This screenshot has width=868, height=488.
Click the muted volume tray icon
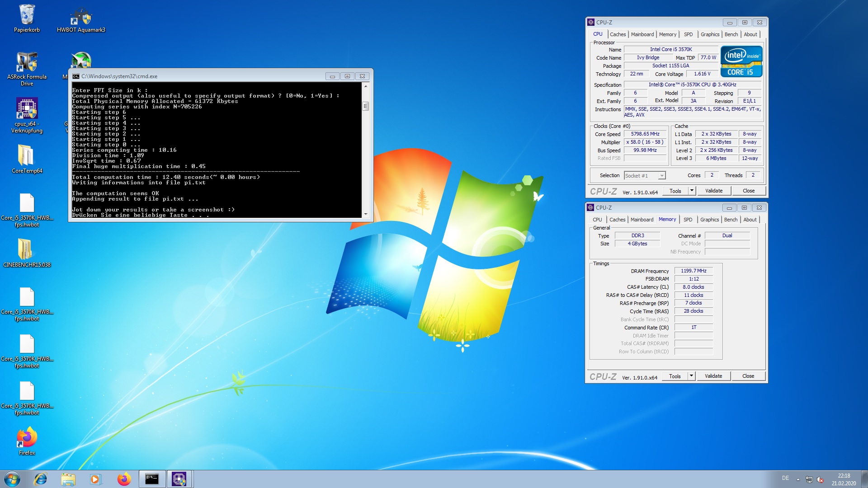820,479
